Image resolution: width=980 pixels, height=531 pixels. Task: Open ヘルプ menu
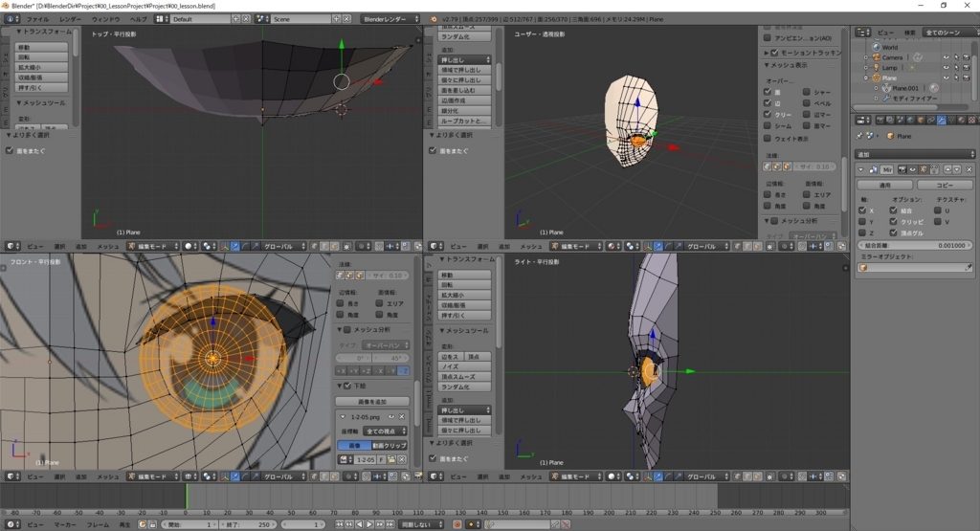coord(138,19)
